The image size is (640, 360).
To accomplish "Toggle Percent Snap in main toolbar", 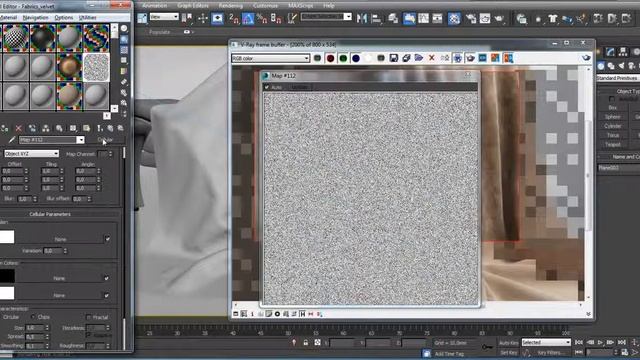I will (262, 18).
